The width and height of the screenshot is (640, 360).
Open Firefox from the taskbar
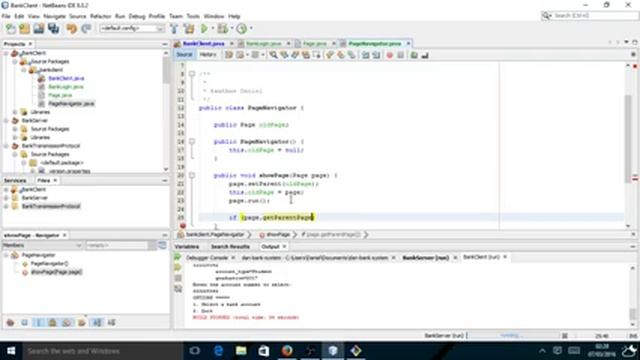click(287, 351)
